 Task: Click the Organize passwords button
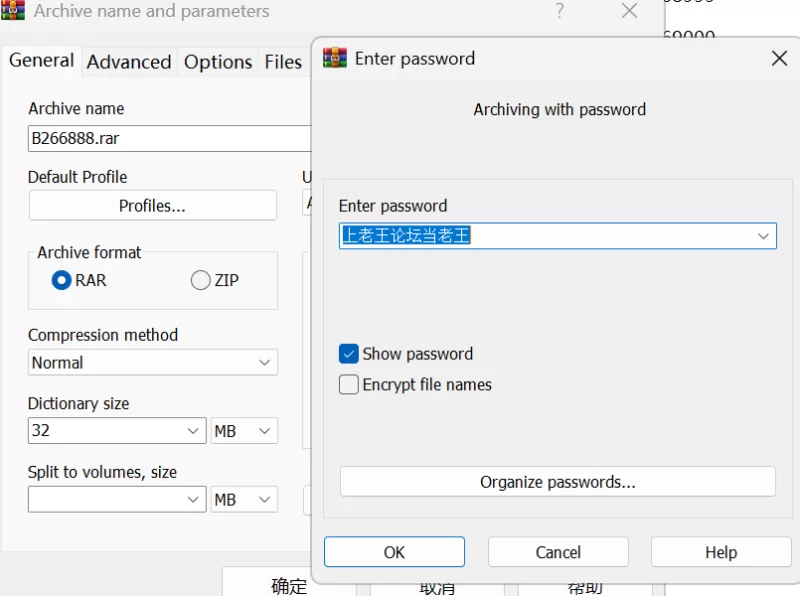558,482
